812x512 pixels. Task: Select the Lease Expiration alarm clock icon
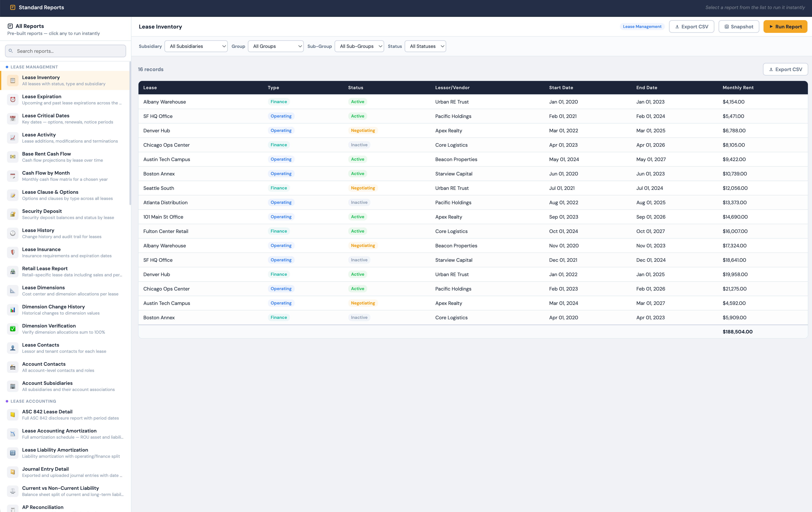click(13, 99)
